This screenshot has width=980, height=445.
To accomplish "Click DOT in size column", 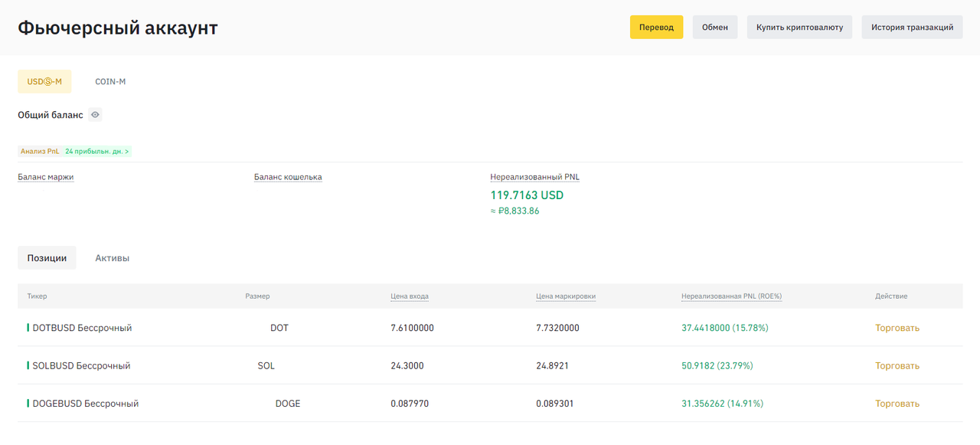I will (279, 328).
